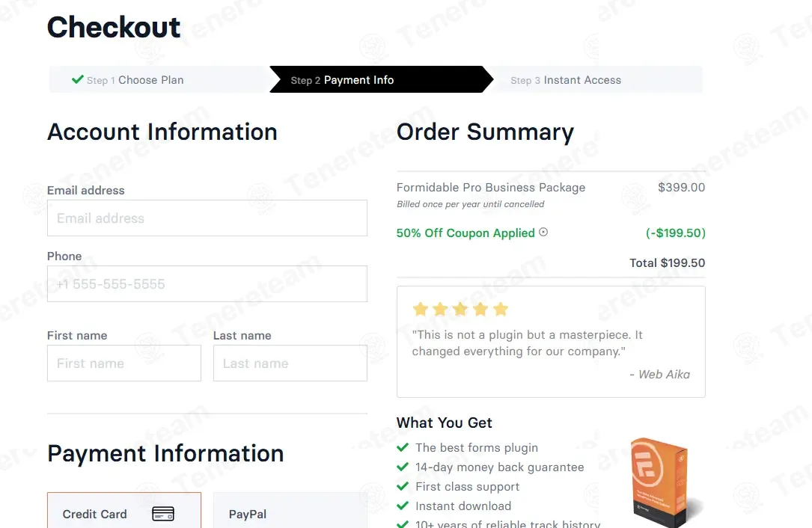
Task: Focus the First name field
Action: (x=124, y=363)
